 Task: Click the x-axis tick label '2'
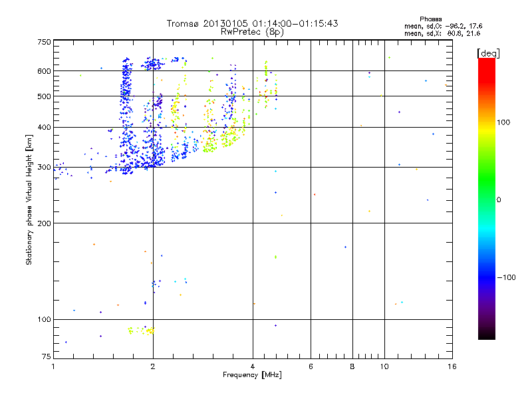point(153,366)
